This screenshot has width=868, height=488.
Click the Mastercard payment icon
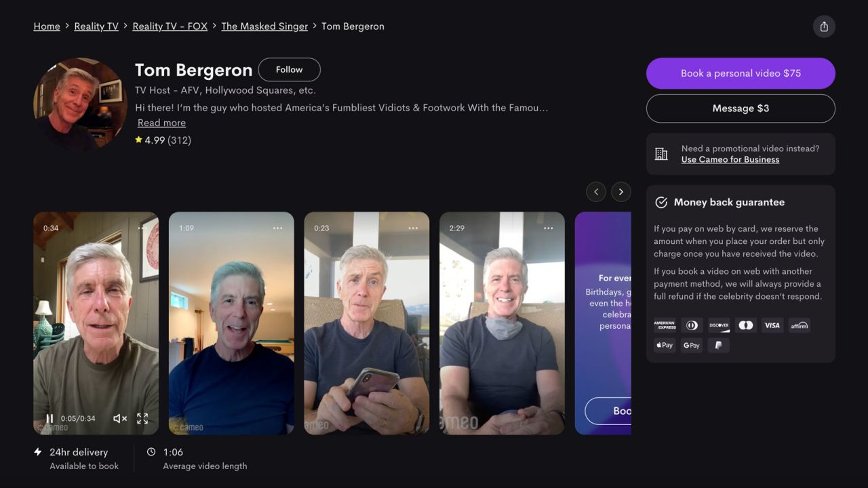click(x=746, y=325)
